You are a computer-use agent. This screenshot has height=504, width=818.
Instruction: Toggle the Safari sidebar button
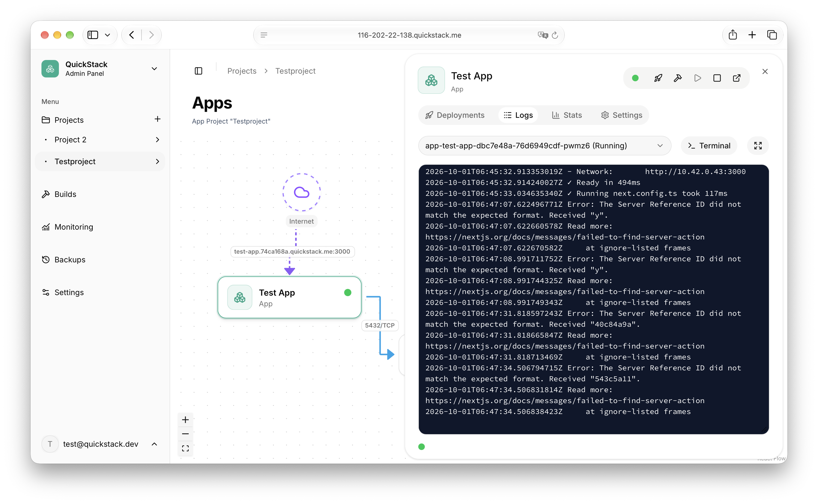[x=93, y=35]
